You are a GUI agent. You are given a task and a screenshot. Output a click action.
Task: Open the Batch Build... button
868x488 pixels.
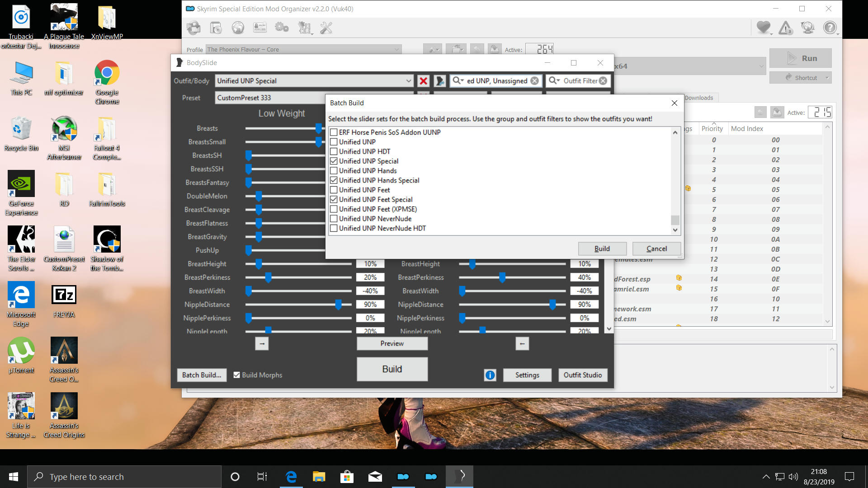coord(202,375)
